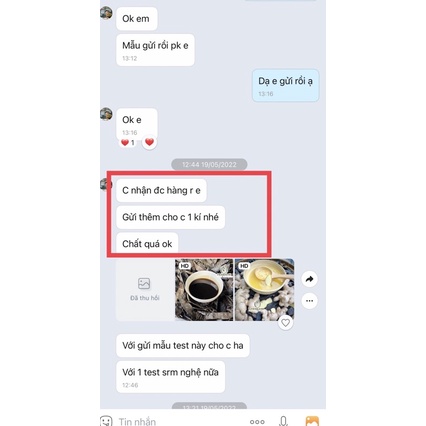Viewport: 426px width, 426px height.
Task: Tap the heart outline under ginger photo
Action: point(285,323)
